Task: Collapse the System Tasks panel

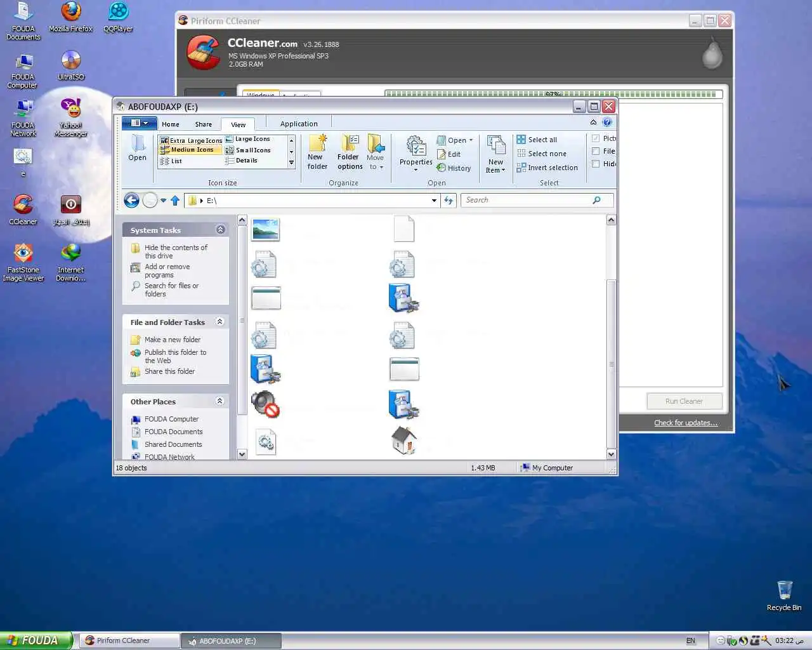Action: click(x=221, y=230)
